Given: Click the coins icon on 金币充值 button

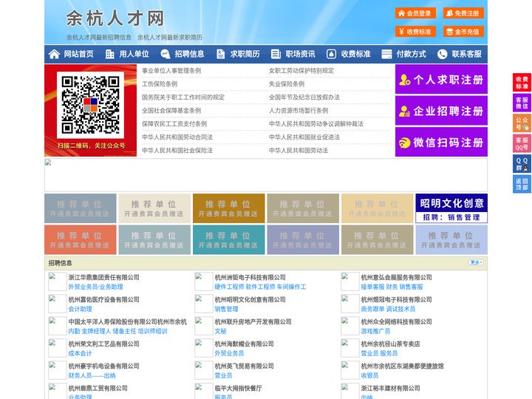Looking at the screenshot, I should [449, 32].
